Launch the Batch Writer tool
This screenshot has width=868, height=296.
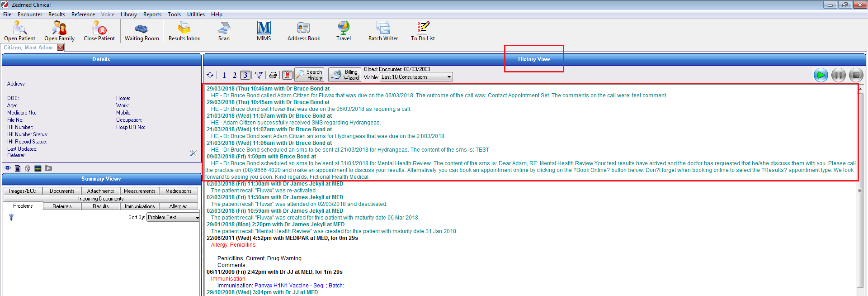(x=383, y=31)
